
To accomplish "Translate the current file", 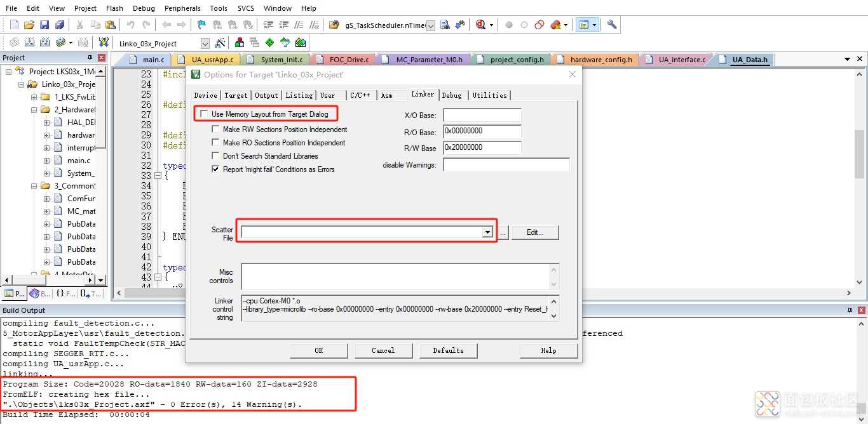I will [14, 43].
